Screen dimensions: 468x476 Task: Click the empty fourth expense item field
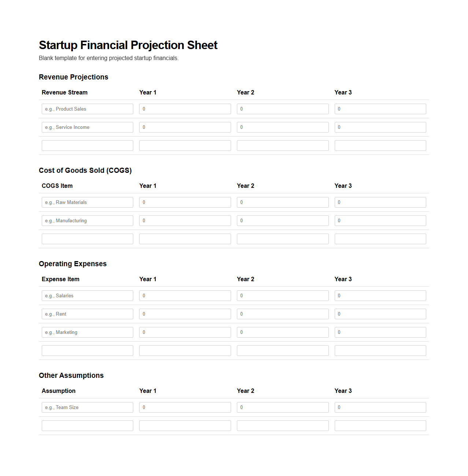point(87,350)
